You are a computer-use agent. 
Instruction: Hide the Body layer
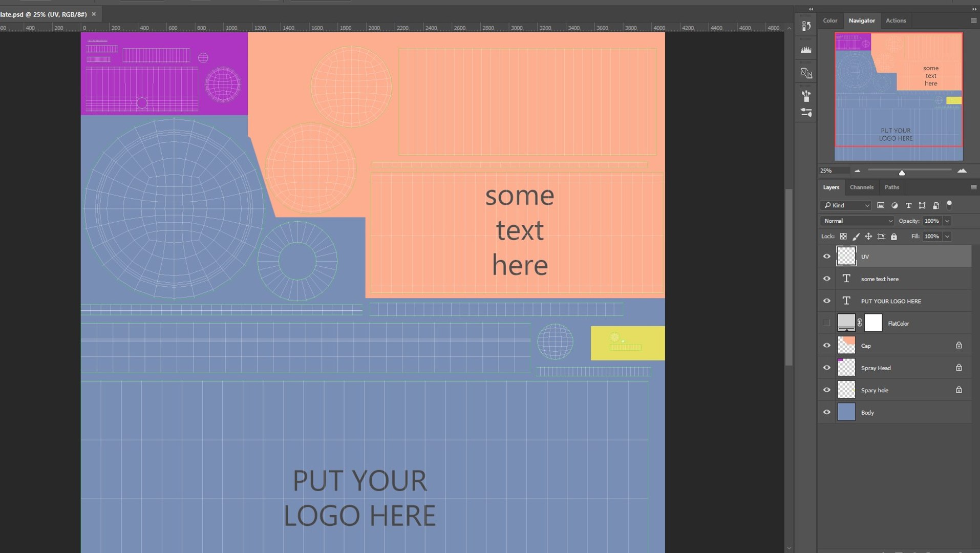point(827,412)
